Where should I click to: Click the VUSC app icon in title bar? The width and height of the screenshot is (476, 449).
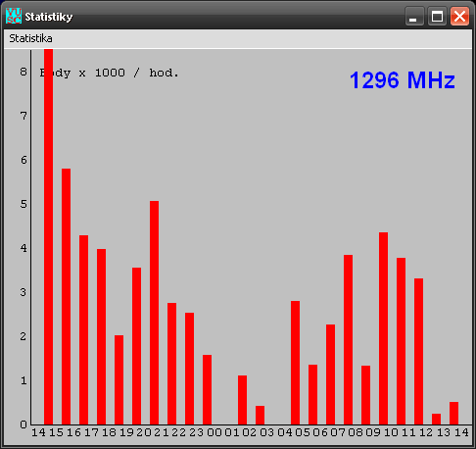coord(14,16)
